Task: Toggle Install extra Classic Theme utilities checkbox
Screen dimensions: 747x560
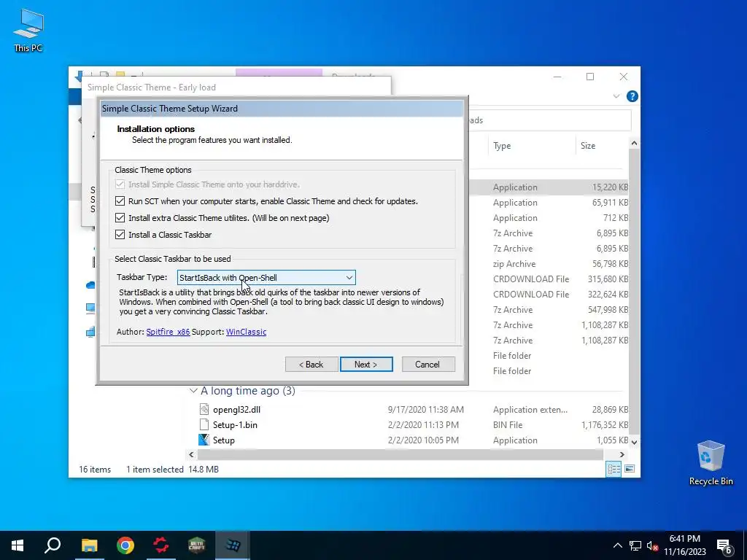Action: [x=120, y=217]
